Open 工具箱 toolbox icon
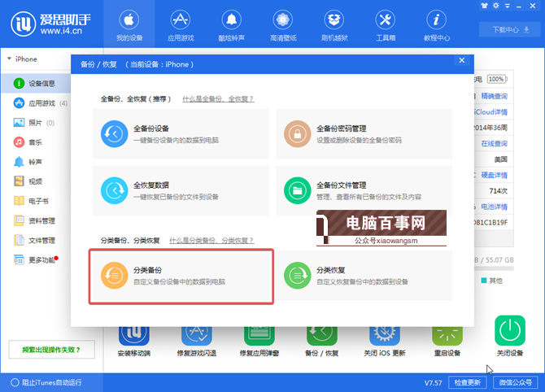This screenshot has width=545, height=392. point(386,24)
